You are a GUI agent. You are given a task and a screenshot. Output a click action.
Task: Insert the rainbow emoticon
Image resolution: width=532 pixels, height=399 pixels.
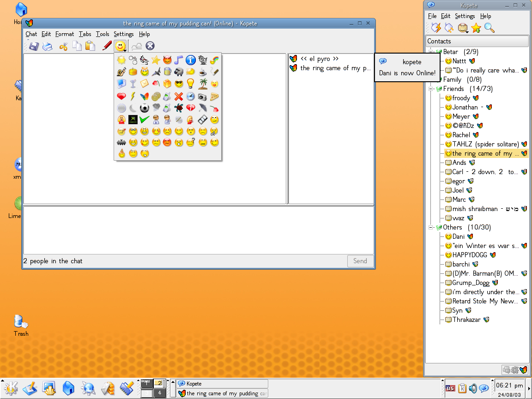coord(214,60)
